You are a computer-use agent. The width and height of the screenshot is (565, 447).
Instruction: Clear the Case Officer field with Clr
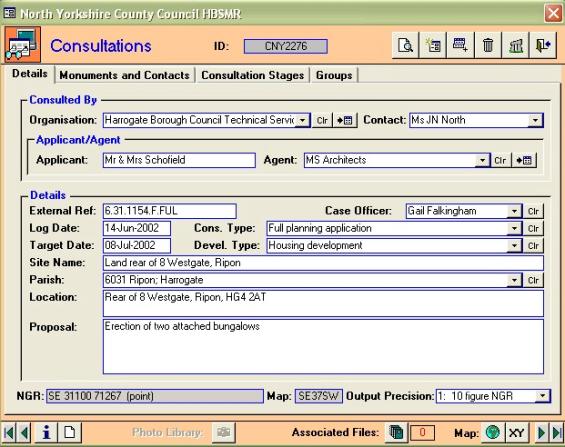pyautogui.click(x=533, y=211)
